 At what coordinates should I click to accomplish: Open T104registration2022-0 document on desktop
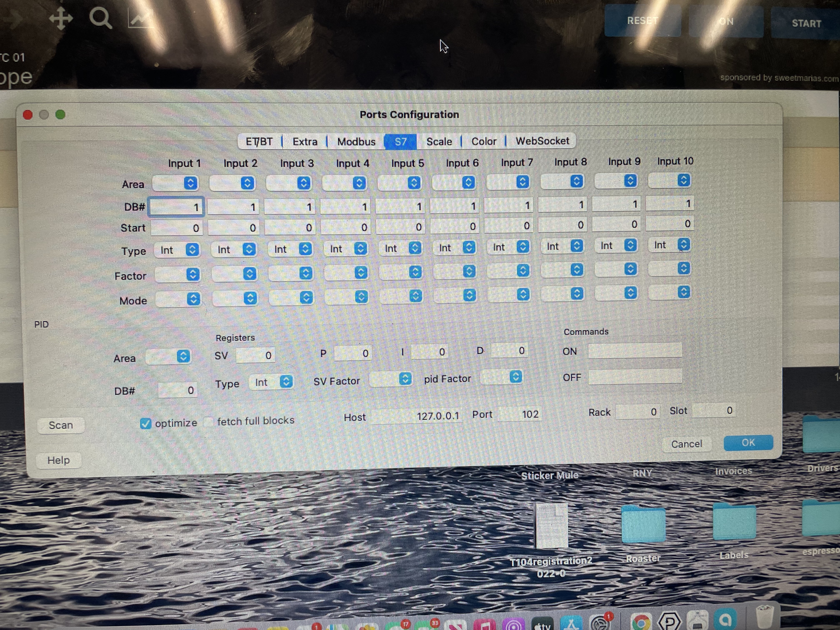[551, 526]
